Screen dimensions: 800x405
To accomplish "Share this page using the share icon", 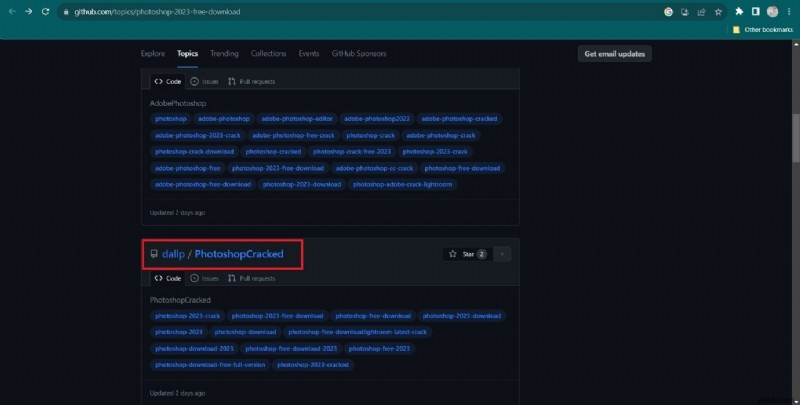I will point(702,12).
